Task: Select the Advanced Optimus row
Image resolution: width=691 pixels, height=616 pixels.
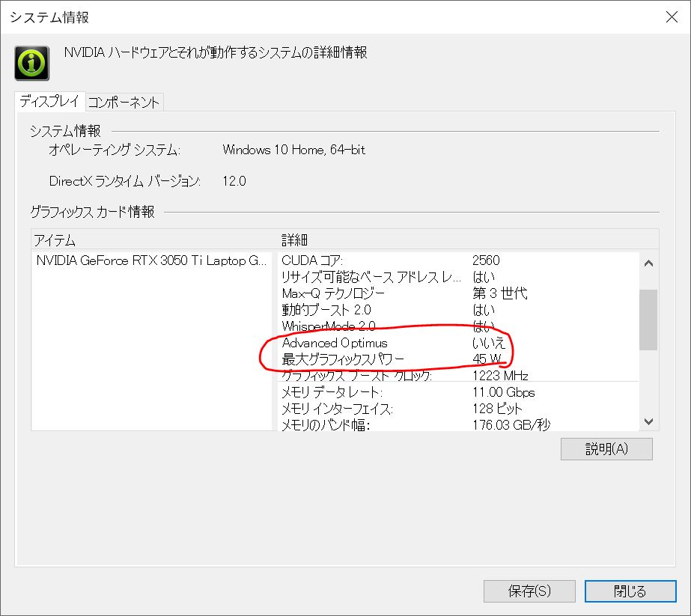Action: click(x=458, y=343)
